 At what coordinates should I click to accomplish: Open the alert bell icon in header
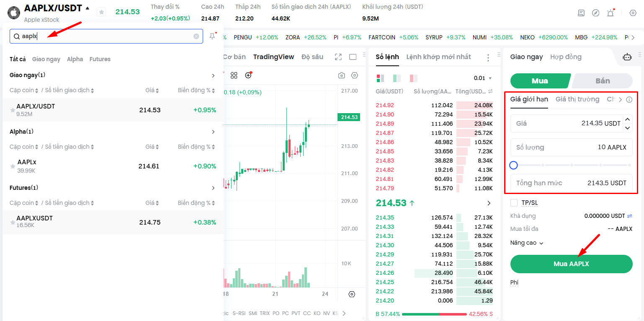coord(611,13)
